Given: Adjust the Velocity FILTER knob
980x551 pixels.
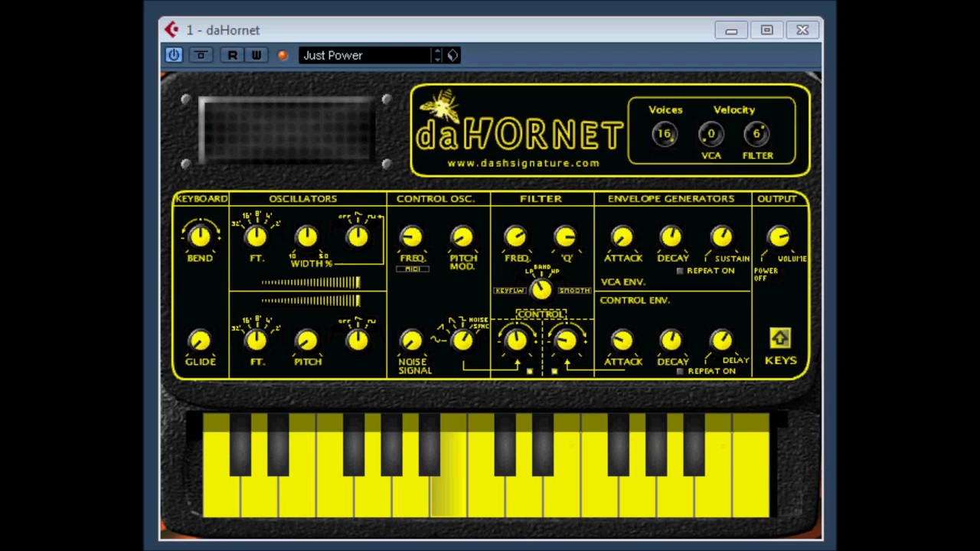Looking at the screenshot, I should pos(756,134).
